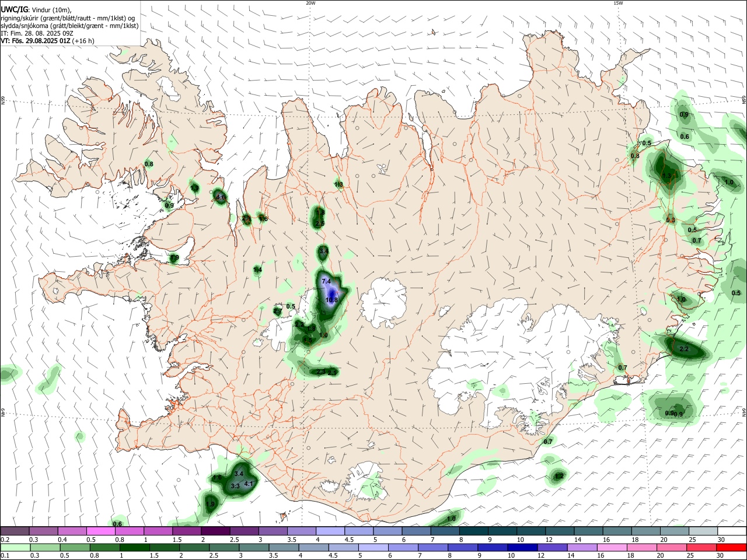Click the '0.1' label in the rain legend
The image size is (747, 560).
coord(5,555)
